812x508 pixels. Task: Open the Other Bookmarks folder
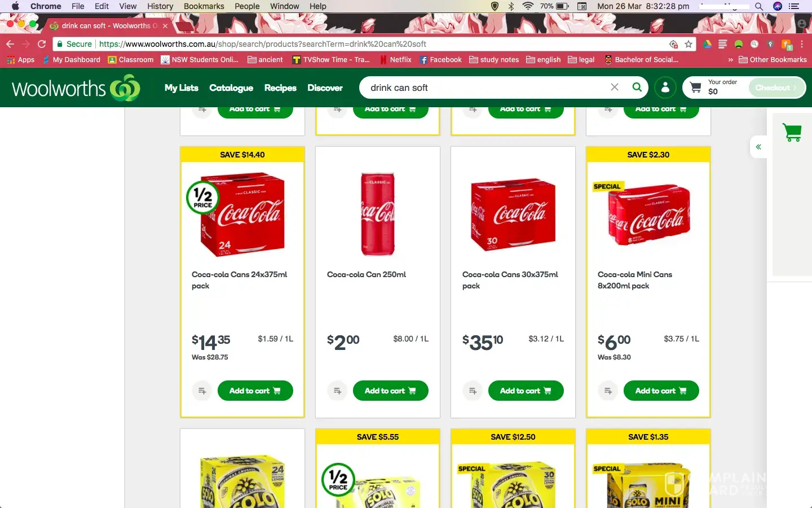773,60
